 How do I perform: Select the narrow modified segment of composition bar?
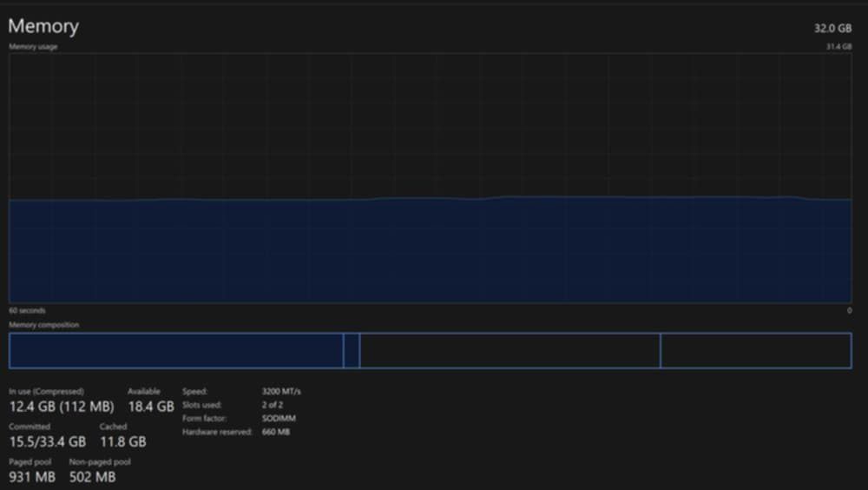[352, 350]
